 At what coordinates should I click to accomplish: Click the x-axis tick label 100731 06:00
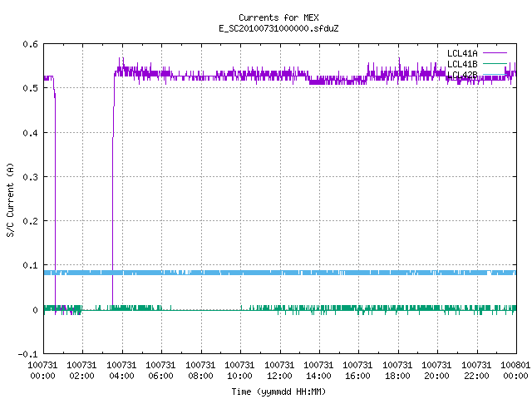point(160,371)
